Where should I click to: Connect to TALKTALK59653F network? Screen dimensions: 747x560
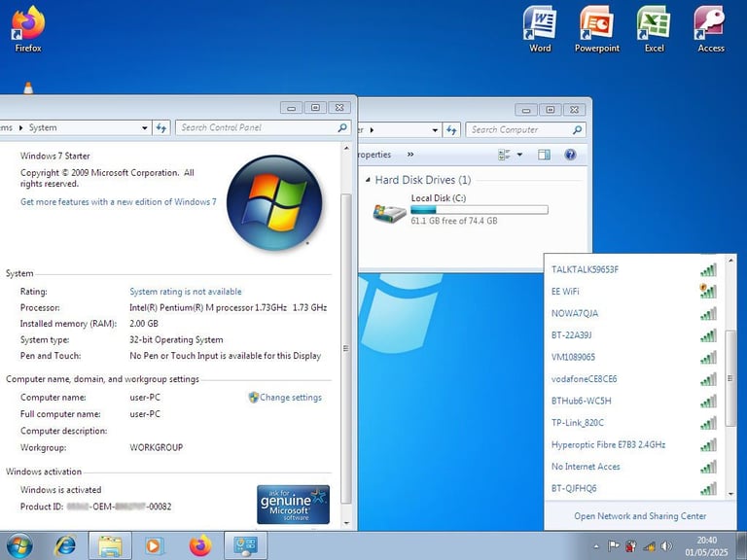633,269
